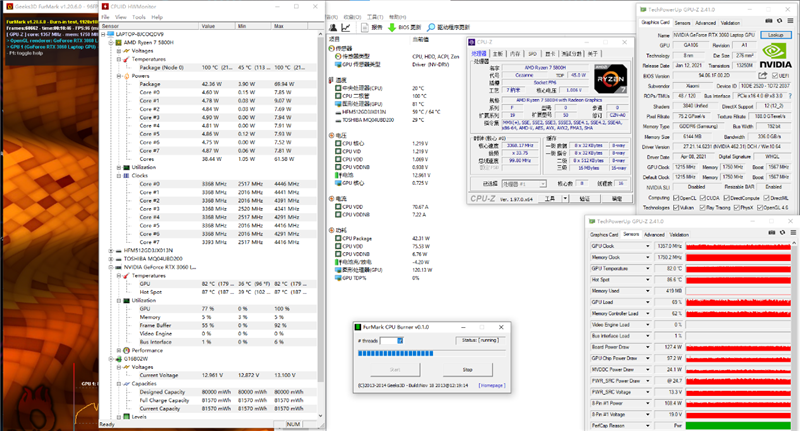Screen dimensions: 800x431
Task: Open HWMonitor File menu
Action: (x=106, y=17)
